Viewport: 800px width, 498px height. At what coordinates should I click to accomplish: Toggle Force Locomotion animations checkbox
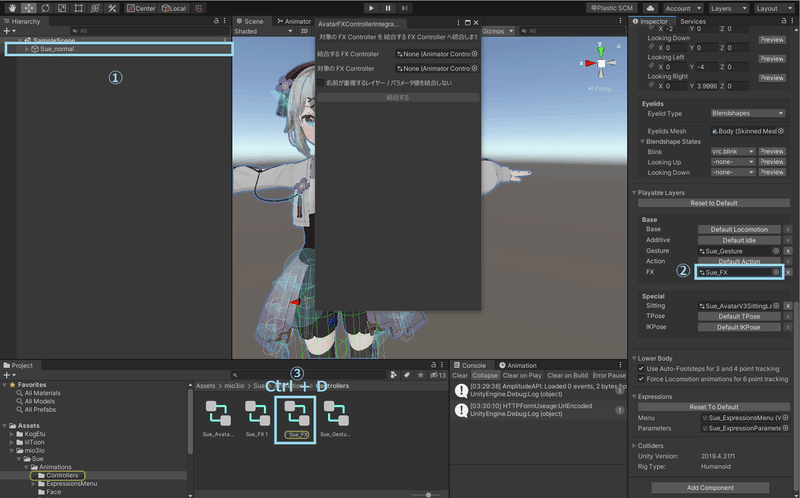pos(641,379)
